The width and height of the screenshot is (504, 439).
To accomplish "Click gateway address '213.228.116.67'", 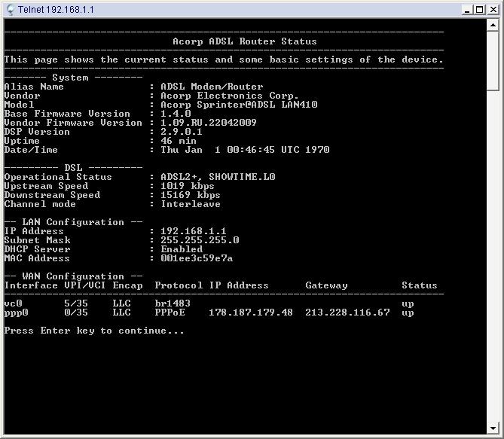I will click(347, 312).
